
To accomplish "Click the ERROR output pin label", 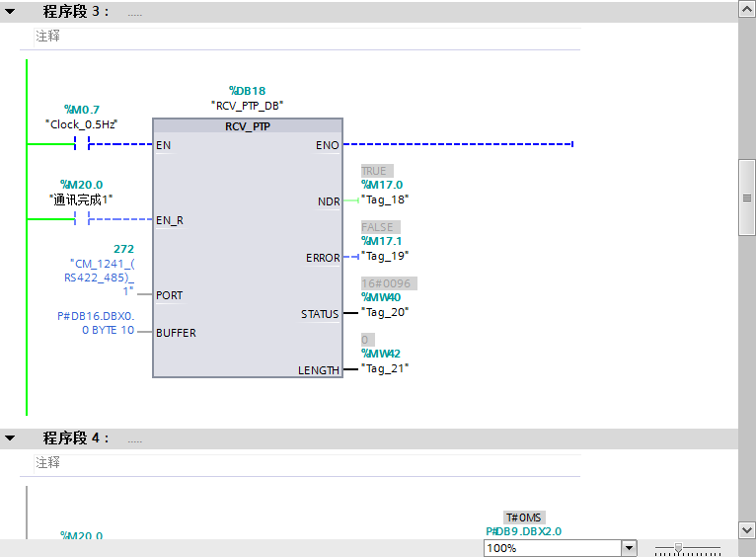I will [x=323, y=258].
